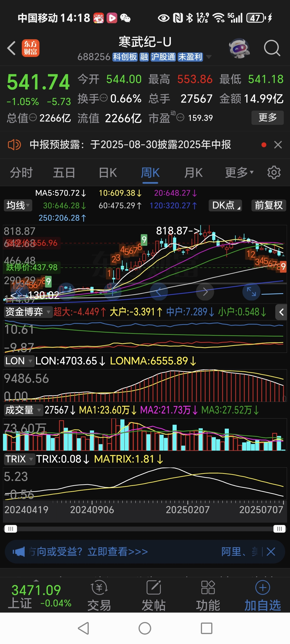Open DK点 selector
Image resolution: width=290 pixels, height=644 pixels.
[225, 205]
